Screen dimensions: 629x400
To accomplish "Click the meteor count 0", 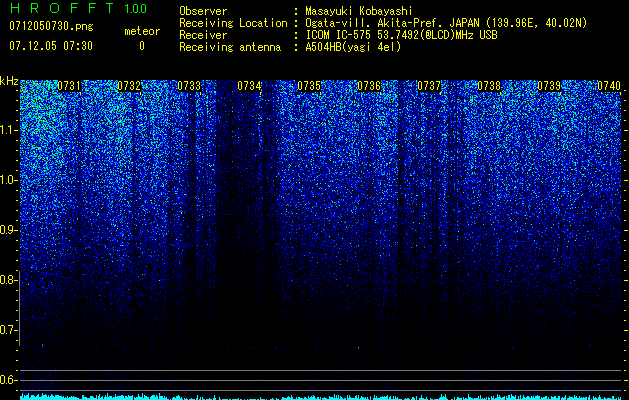I will 142,46.
